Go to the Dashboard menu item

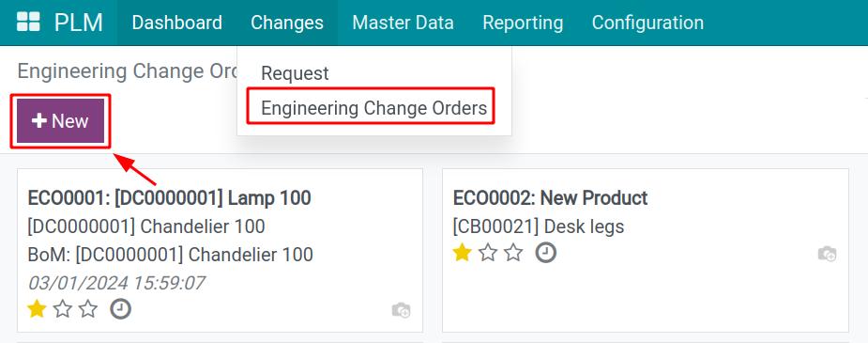(177, 23)
